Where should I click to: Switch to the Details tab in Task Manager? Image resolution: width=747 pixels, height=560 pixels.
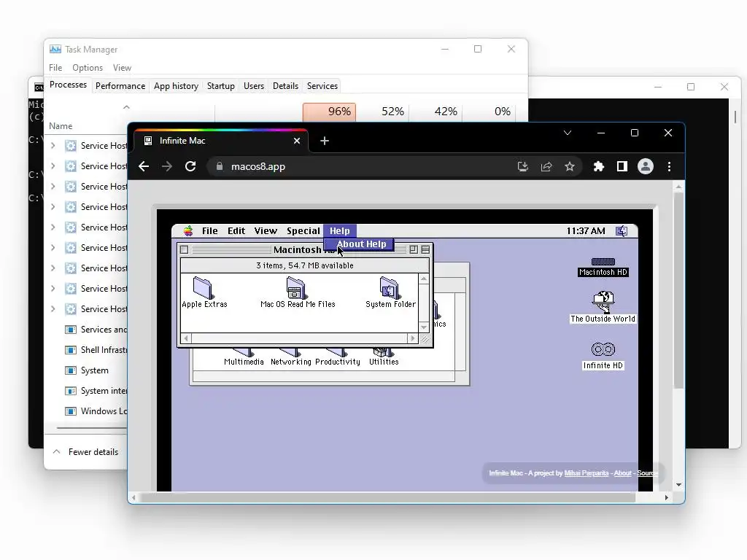(x=285, y=86)
